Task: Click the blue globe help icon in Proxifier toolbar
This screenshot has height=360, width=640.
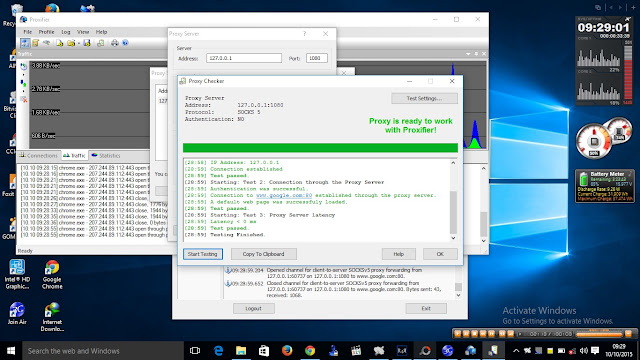Action: pyautogui.click(x=125, y=43)
